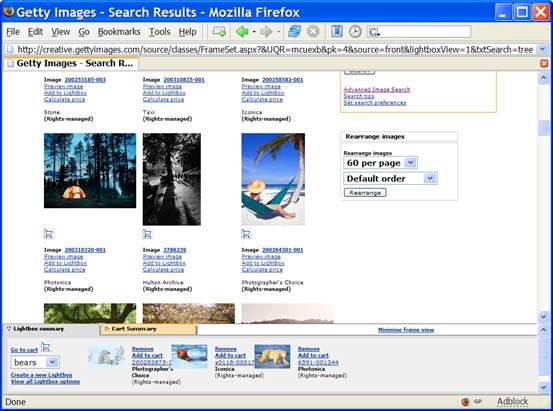
Task: Open the Bookmarks sidebar icon
Action: click(x=337, y=31)
